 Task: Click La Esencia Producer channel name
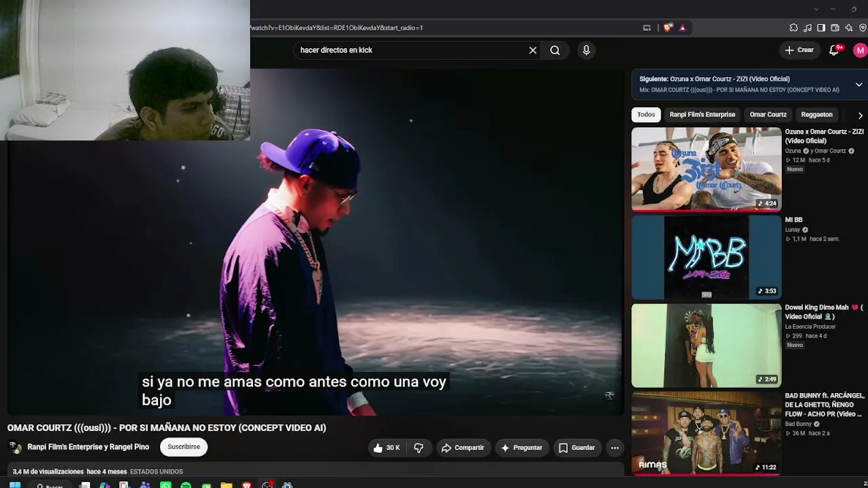(810, 327)
